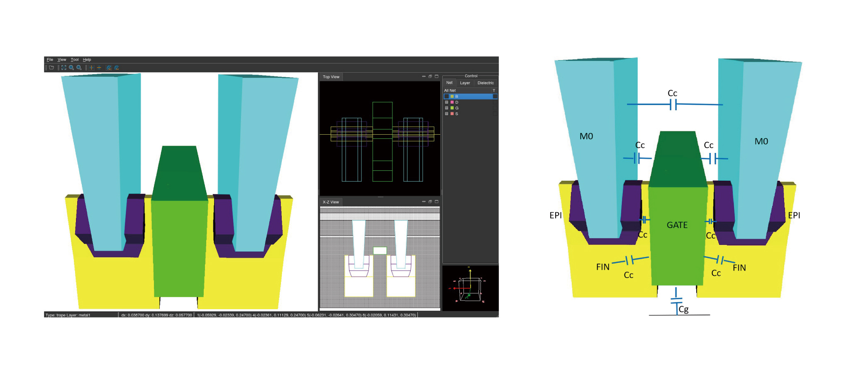Open the Tool menu
Screen dimensions: 868x373
pyautogui.click(x=74, y=60)
